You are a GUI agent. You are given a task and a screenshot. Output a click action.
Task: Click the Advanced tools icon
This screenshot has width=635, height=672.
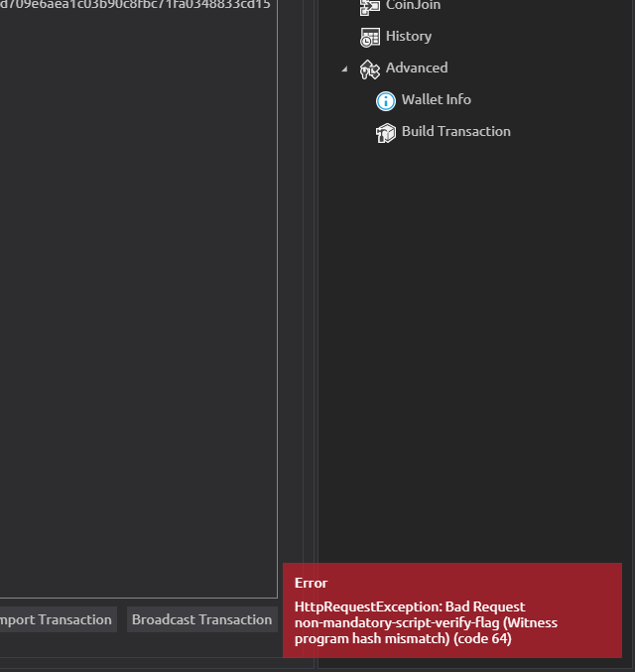tap(370, 69)
